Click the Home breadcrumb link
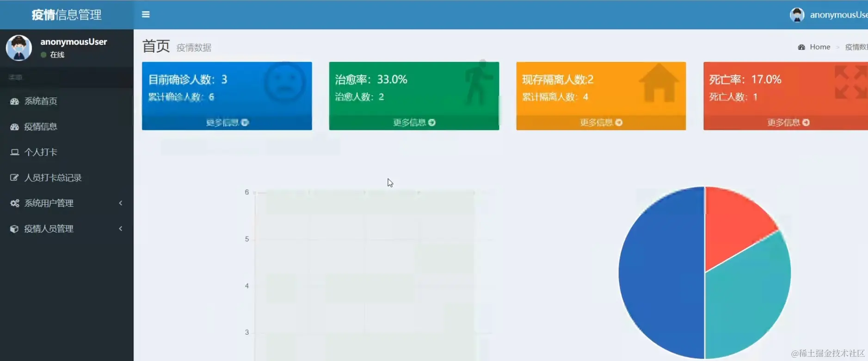The image size is (868, 361). click(820, 47)
